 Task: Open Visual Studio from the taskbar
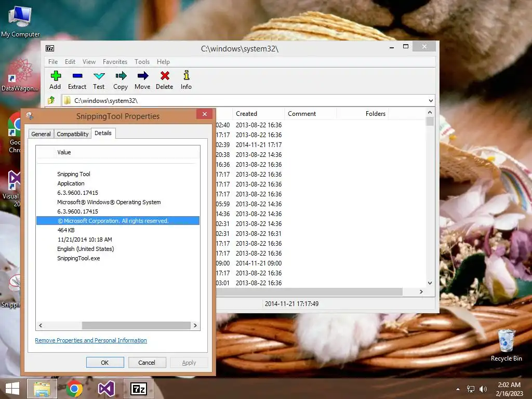click(x=106, y=389)
